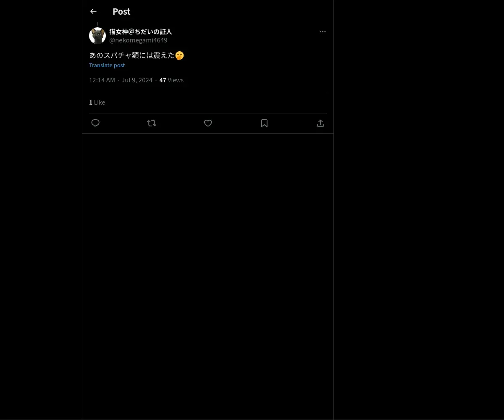Repost using the looped arrows icon

(152, 123)
